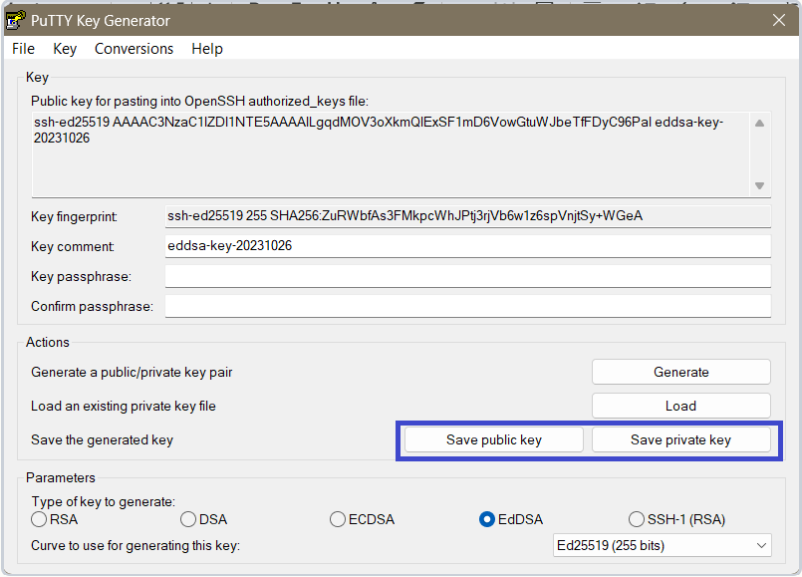
Task: Open the Help menu
Action: (x=207, y=49)
